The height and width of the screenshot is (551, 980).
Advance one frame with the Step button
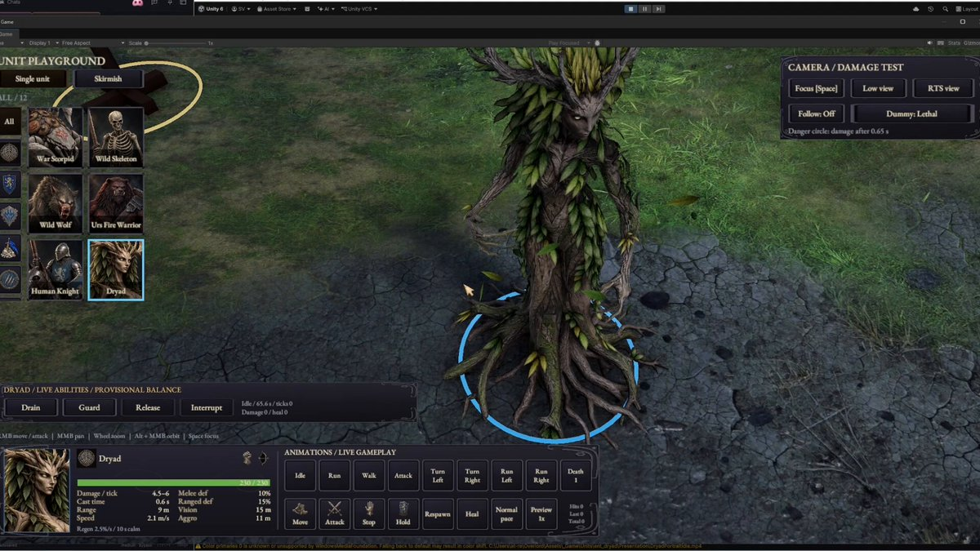click(x=658, y=9)
